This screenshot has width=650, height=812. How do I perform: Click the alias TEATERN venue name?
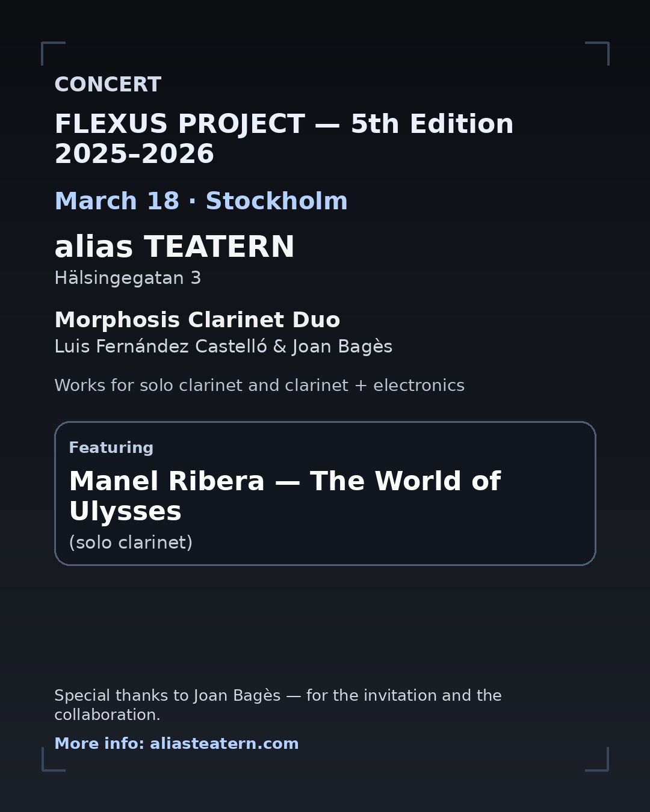click(x=175, y=247)
